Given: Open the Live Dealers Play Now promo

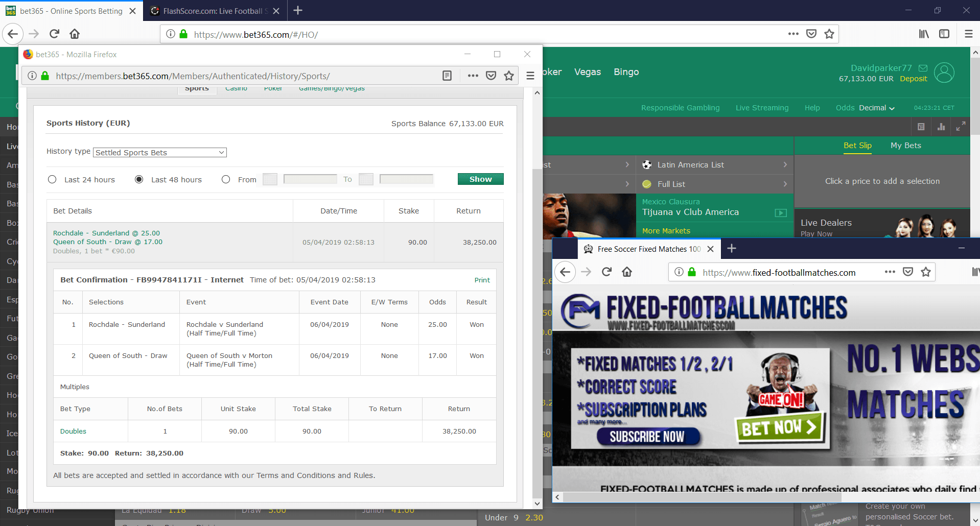Looking at the screenshot, I should 882,224.
